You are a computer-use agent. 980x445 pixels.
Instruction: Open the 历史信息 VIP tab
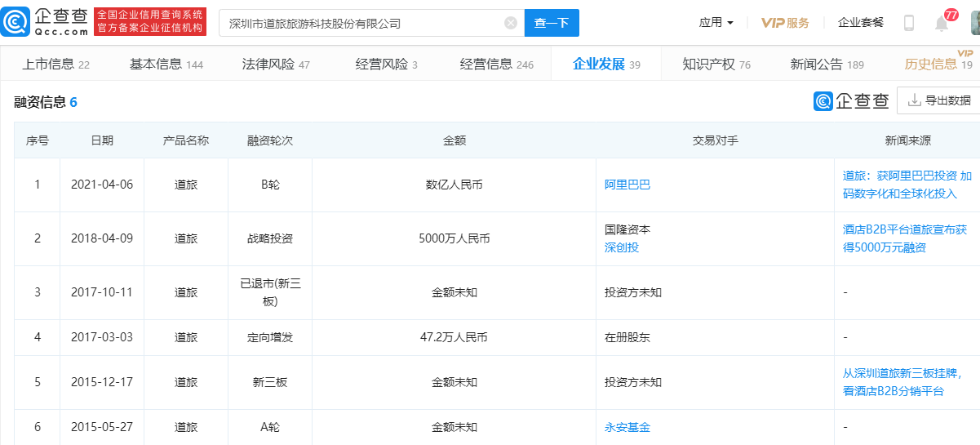(x=938, y=65)
